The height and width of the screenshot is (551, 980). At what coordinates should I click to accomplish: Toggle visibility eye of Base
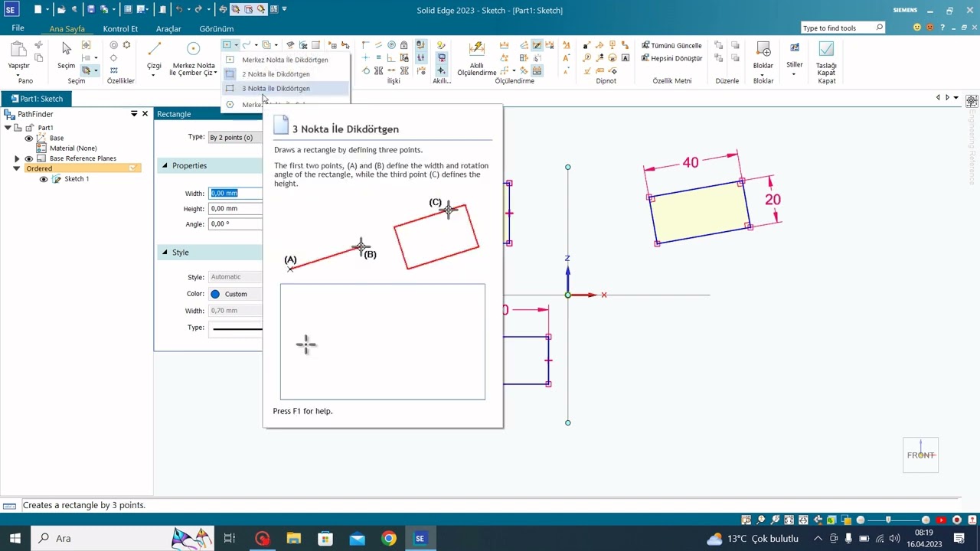tap(29, 138)
